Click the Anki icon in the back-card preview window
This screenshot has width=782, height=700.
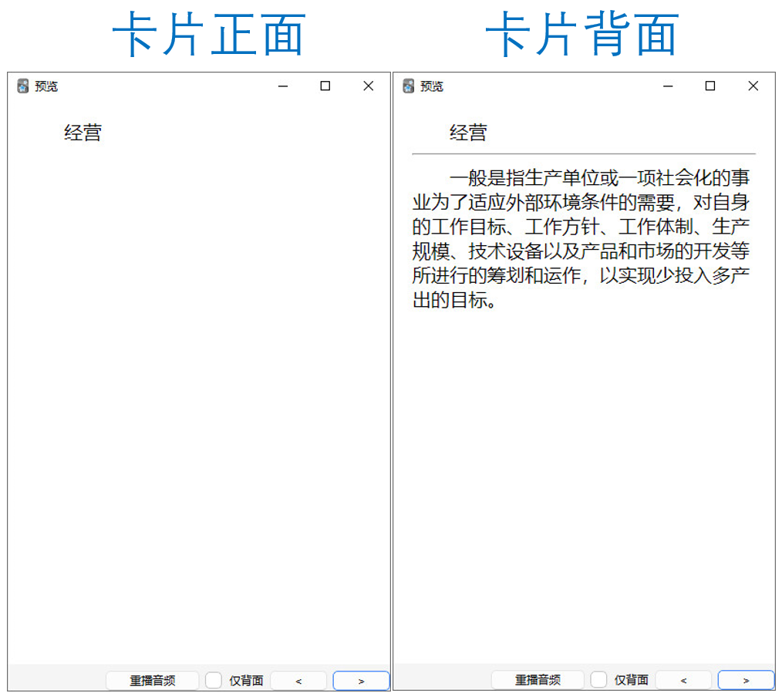click(409, 86)
